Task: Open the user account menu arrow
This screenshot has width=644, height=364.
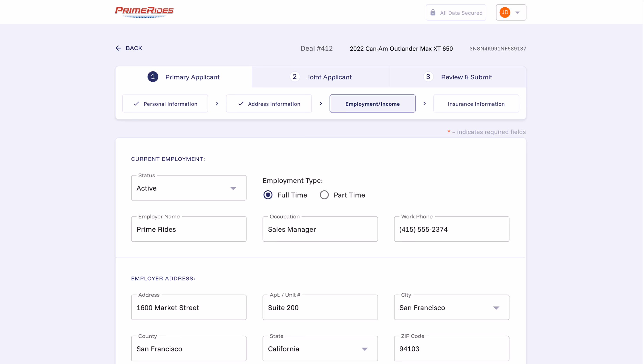Action: (517, 13)
